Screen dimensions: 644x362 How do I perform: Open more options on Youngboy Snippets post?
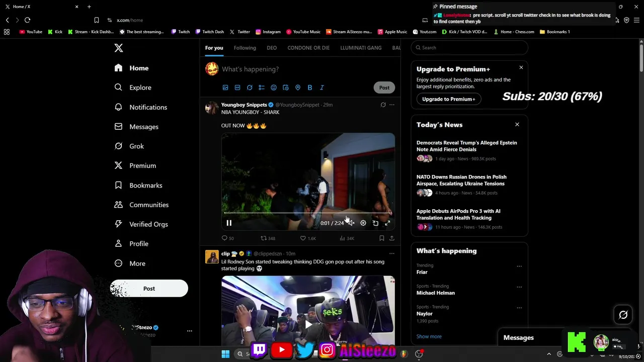392,105
